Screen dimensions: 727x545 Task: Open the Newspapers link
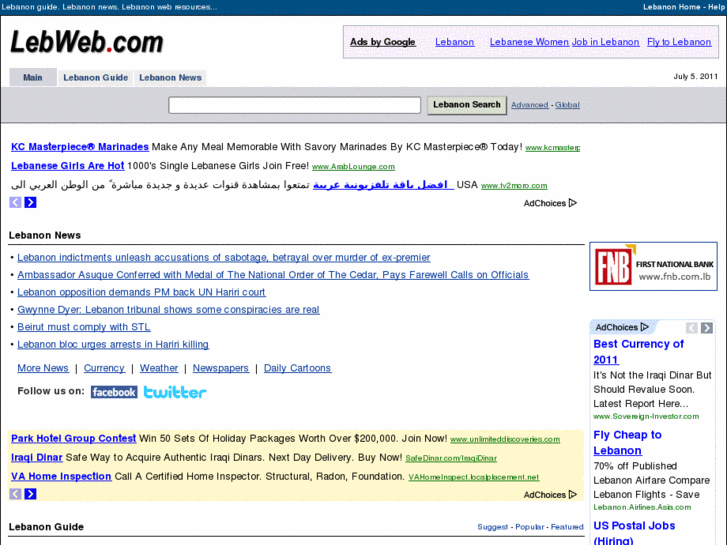click(221, 368)
